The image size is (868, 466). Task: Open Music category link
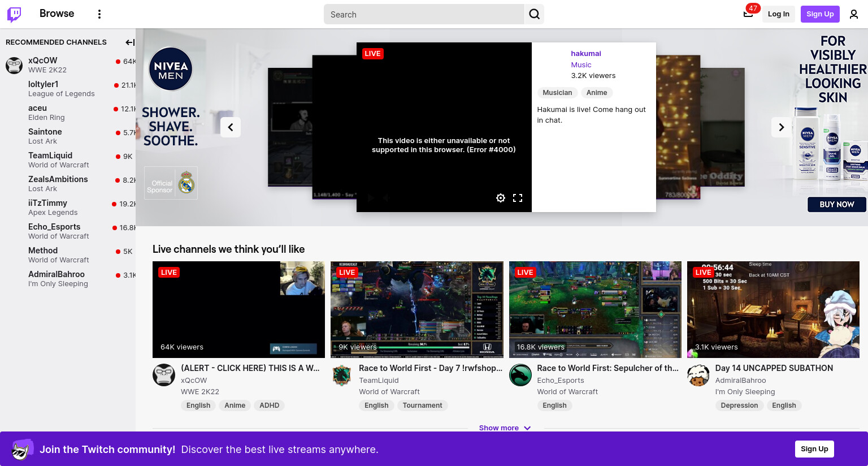pos(581,65)
